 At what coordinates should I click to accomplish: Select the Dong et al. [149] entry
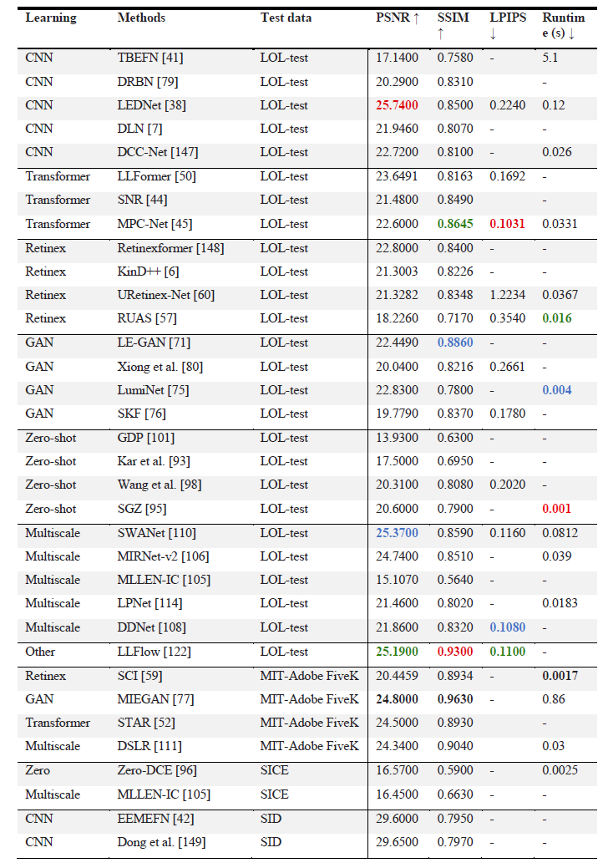[161, 842]
